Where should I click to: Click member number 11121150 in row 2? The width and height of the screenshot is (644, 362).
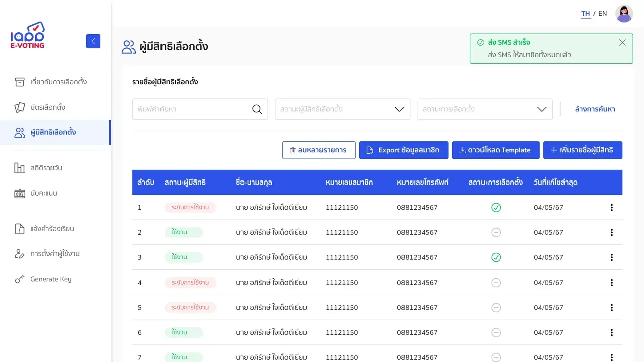pos(342,232)
